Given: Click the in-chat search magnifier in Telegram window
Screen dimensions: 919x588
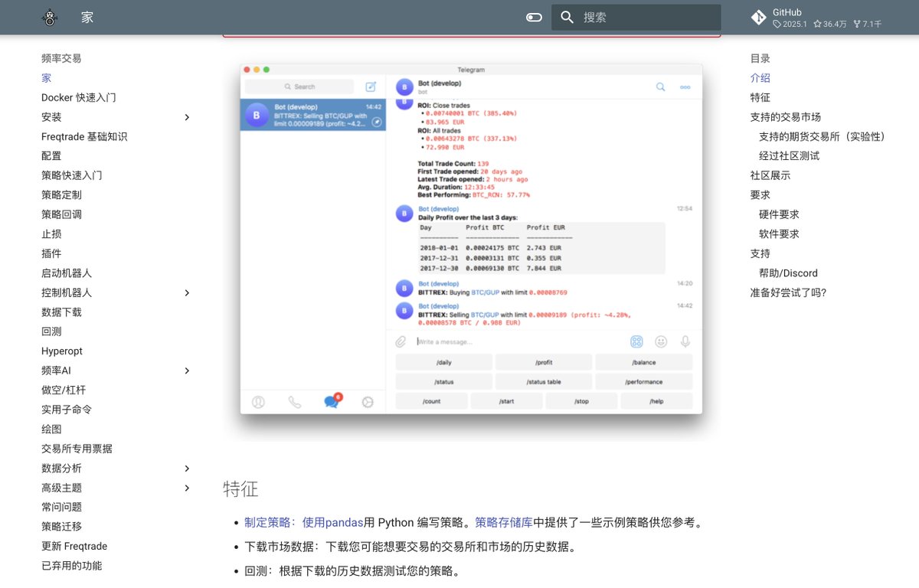Looking at the screenshot, I should click(660, 87).
